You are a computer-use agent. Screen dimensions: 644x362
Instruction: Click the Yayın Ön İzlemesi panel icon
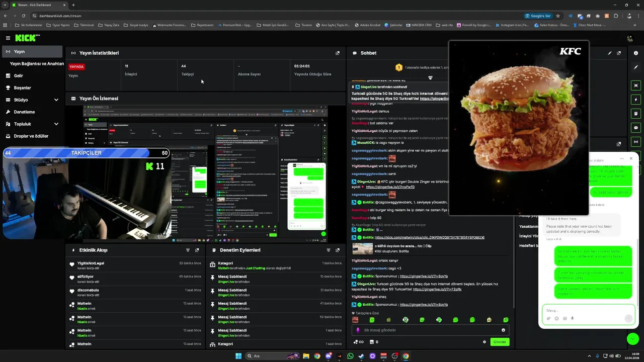[x=73, y=99]
